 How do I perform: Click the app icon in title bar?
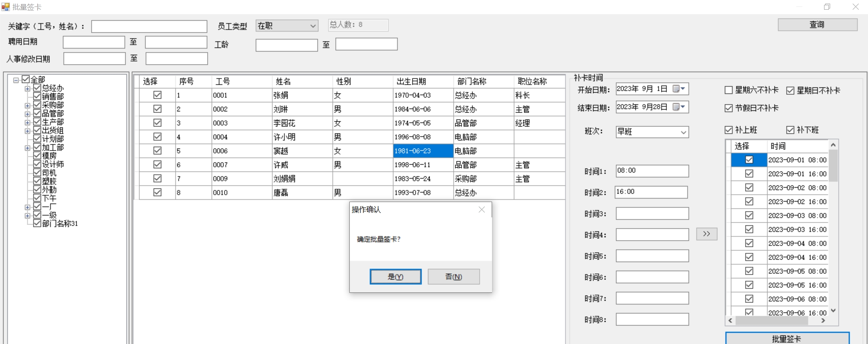point(5,7)
